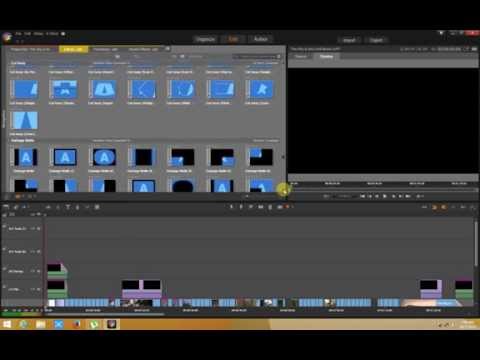Select the first blue thumbnail in the top row

point(25,89)
